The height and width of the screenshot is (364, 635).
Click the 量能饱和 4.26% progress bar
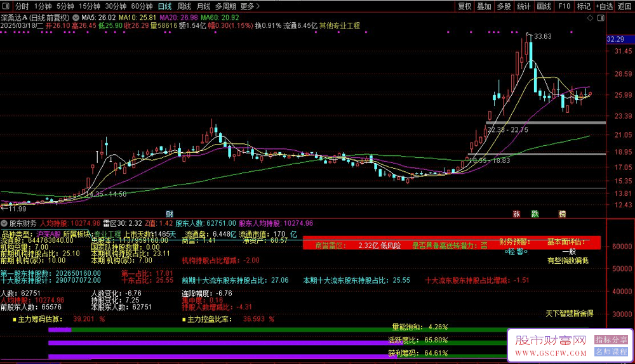click(277, 330)
